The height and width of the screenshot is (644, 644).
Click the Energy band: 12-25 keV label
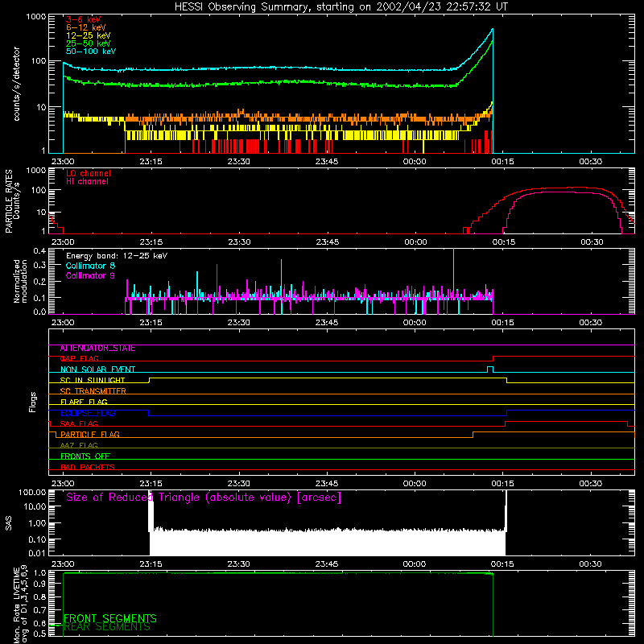[x=117, y=256]
